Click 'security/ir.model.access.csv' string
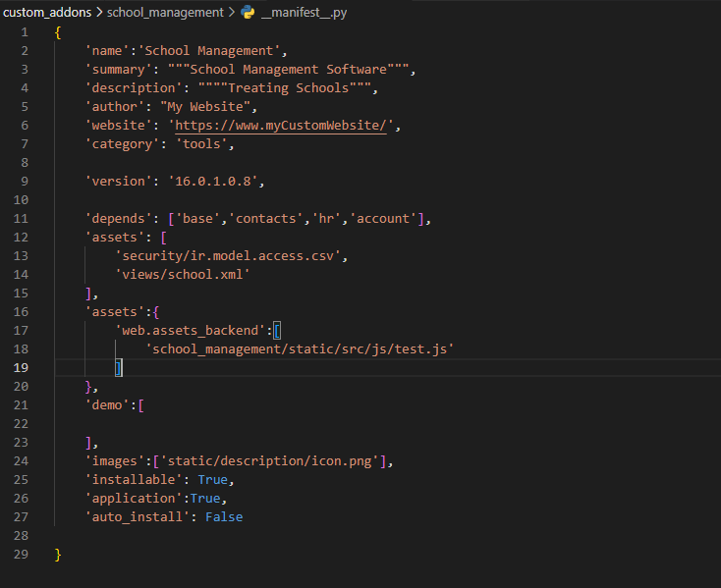 click(228, 255)
